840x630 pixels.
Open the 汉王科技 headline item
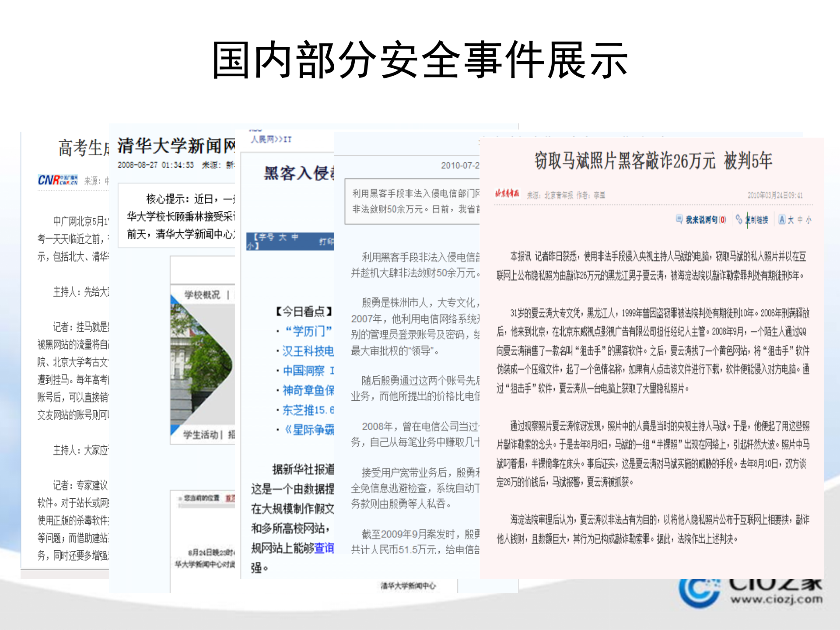(x=308, y=350)
